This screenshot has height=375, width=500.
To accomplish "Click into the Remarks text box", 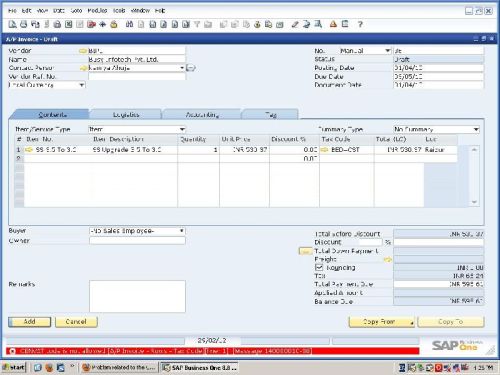I will click(137, 296).
